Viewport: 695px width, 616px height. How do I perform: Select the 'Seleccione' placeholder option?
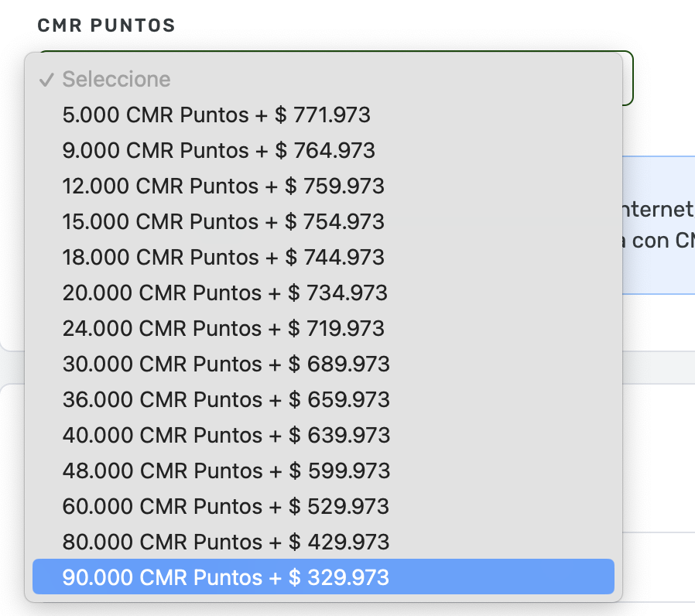(x=116, y=79)
